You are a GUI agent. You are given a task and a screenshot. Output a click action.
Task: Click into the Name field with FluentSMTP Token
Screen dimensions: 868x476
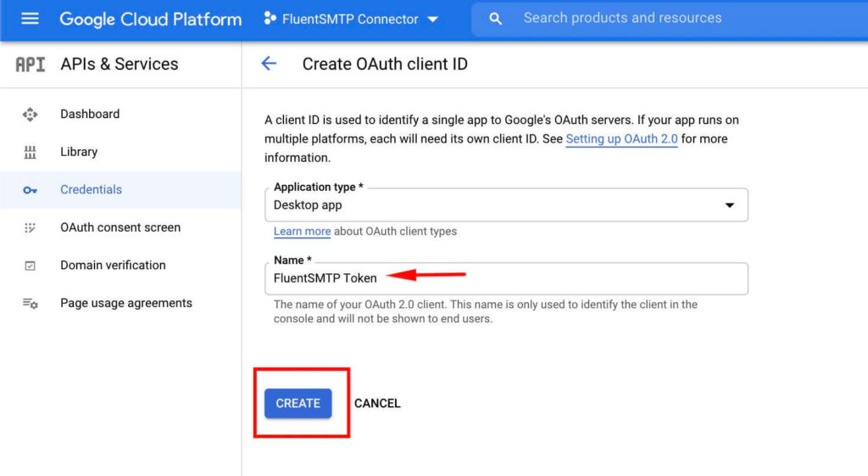(506, 278)
